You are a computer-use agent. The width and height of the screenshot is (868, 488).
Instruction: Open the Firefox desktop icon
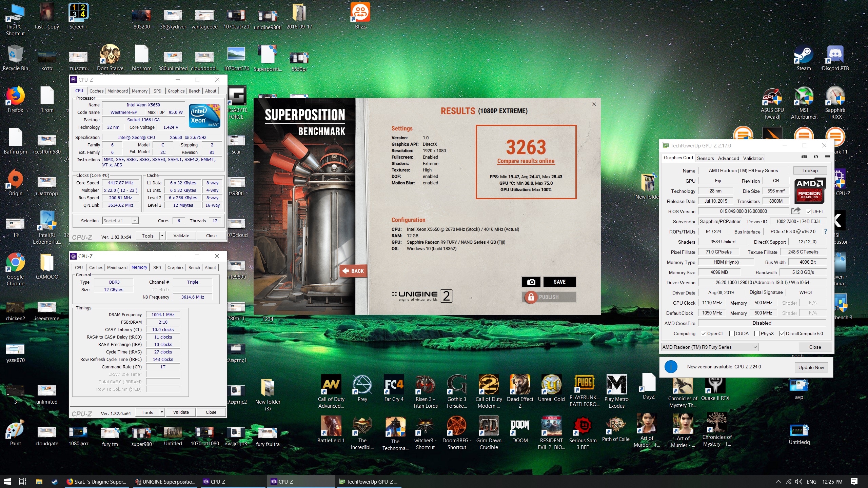click(15, 99)
